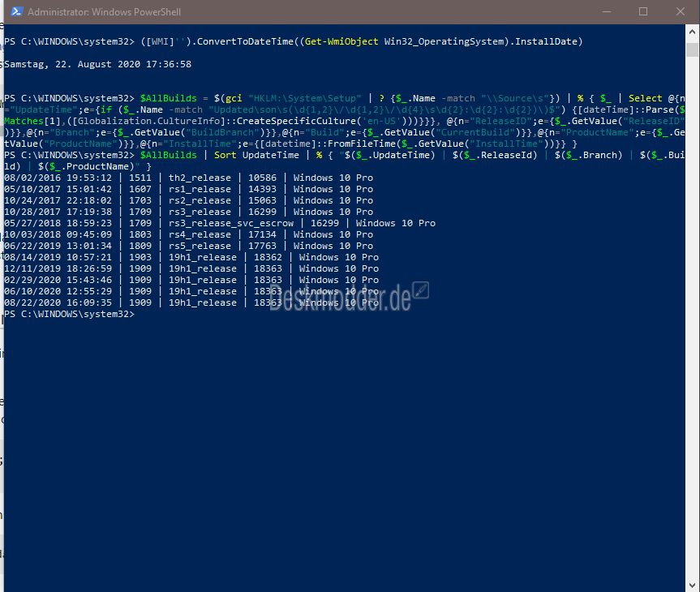Screen dimensions: 700x592
Task: Click the row '10/24/2017 22:18:02'
Action: pyautogui.click(x=188, y=200)
